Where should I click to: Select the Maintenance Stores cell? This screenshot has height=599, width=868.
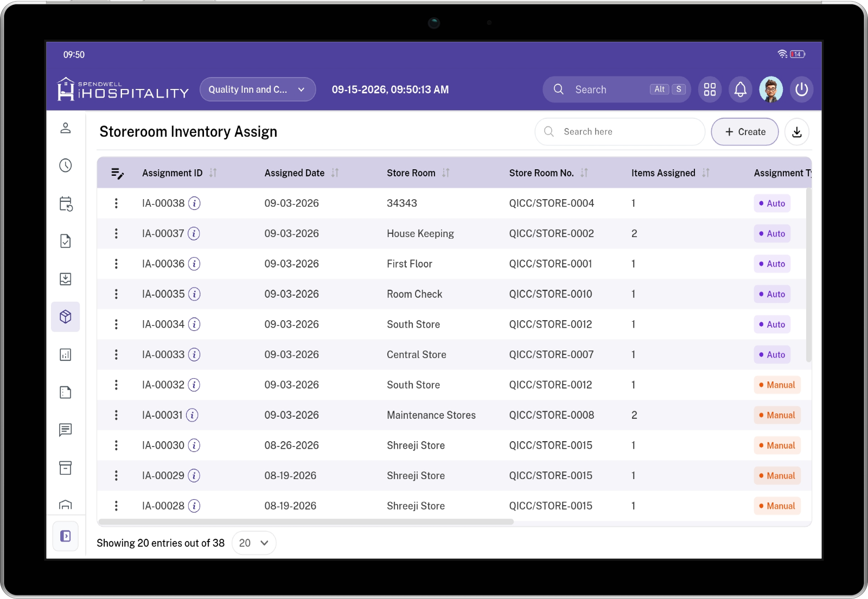431,415
